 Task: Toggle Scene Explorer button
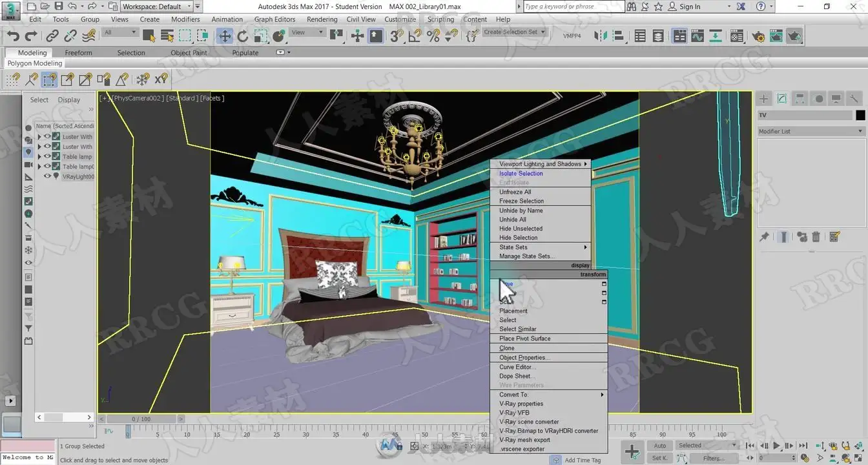click(x=640, y=36)
